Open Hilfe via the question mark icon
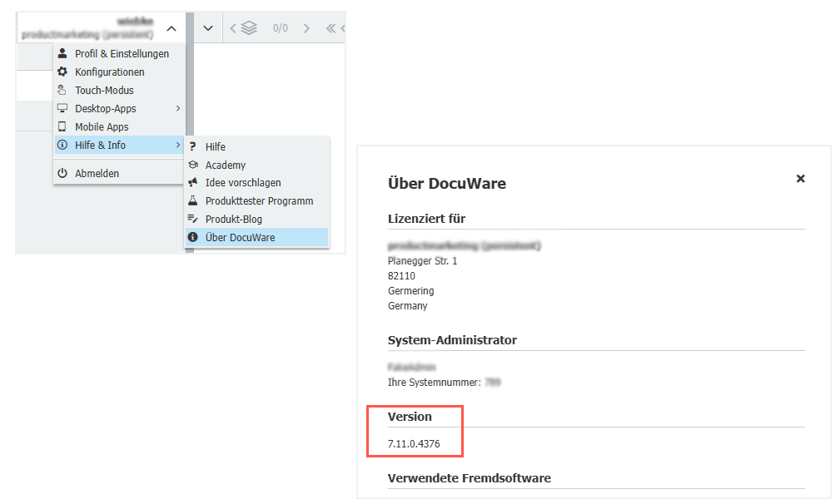This screenshot has height=504, width=840. 193,146
